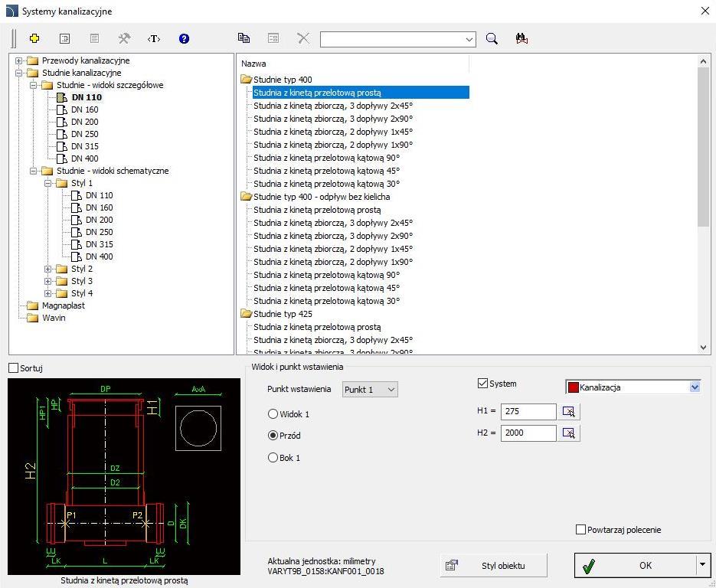This screenshot has height=588, width=716.
Task: Open the search combo box dropdown arrow
Action: click(x=469, y=39)
